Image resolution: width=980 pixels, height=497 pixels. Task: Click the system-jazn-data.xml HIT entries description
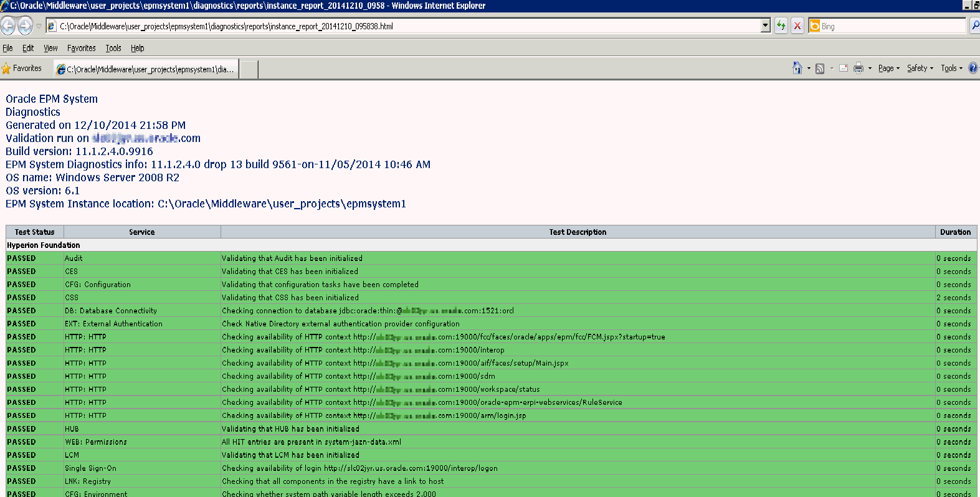coord(312,442)
